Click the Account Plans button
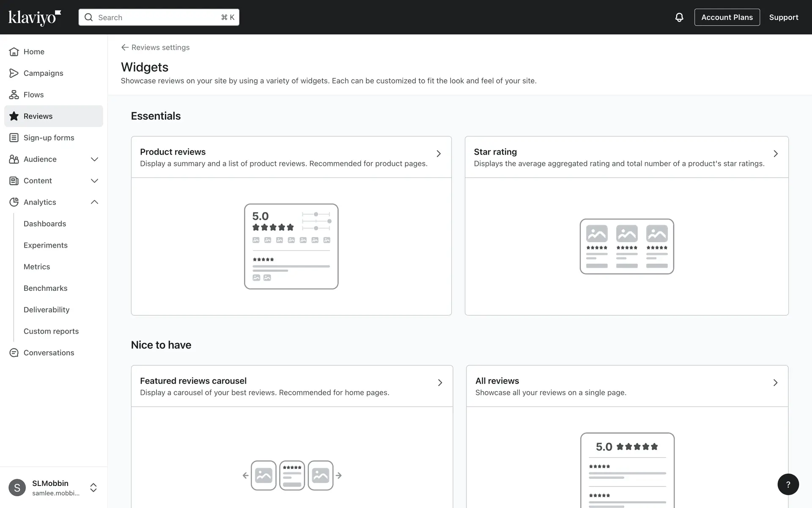812x508 pixels. tap(727, 17)
